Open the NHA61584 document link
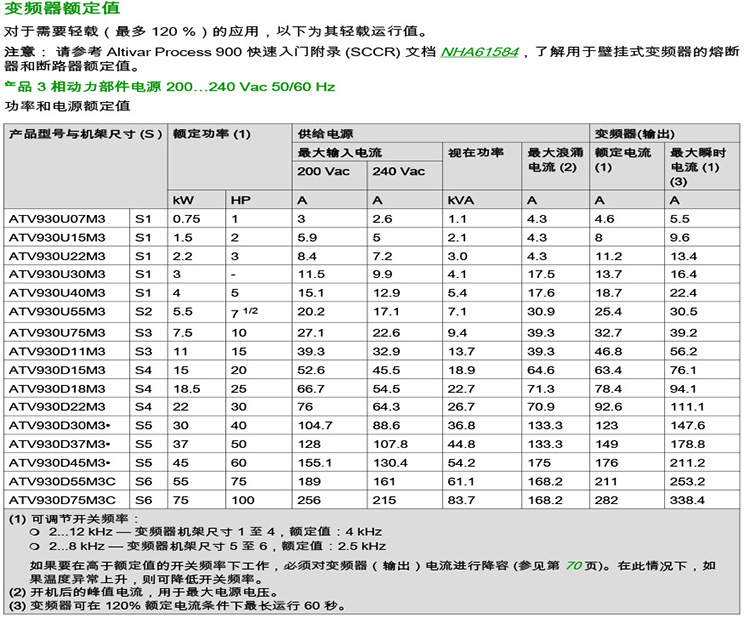The height and width of the screenshot is (623, 750). 479,52
